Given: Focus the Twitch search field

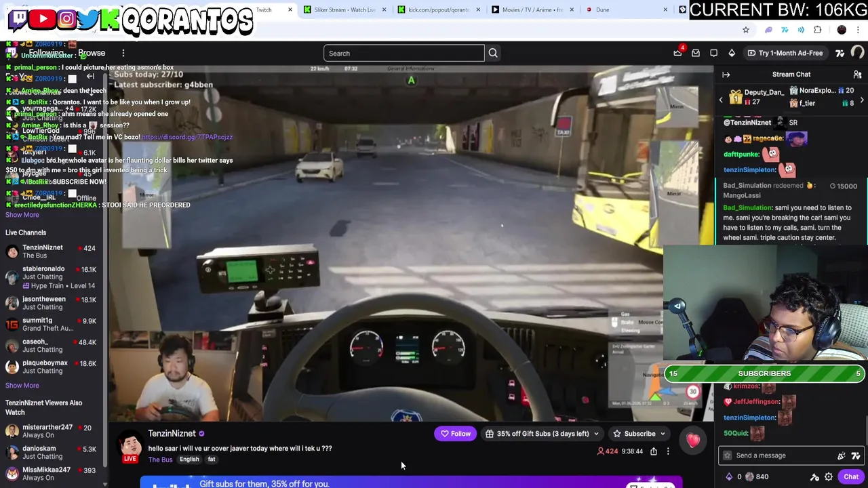Looking at the screenshot, I should click(x=404, y=53).
